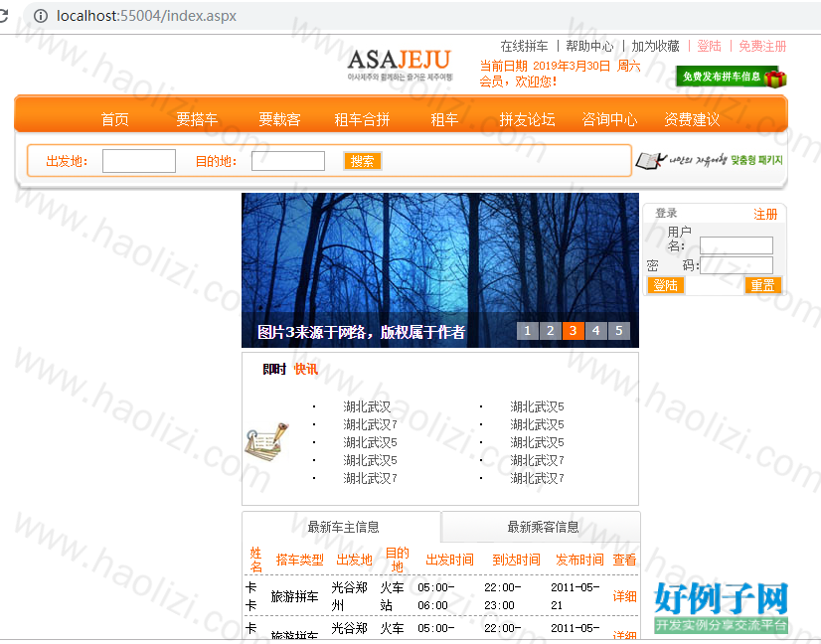Open the 免费注册 link

pyautogui.click(x=762, y=46)
